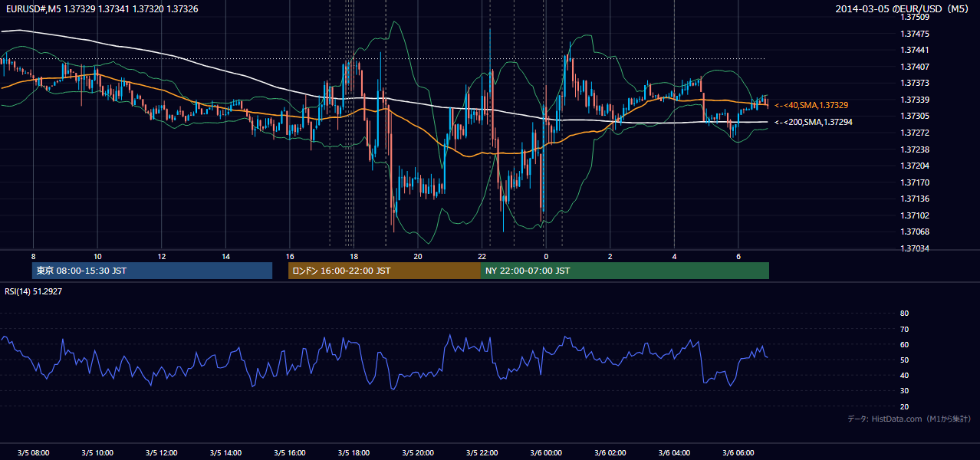
Task: Click the 3/5 10:00 time axis label
Action: 97,452
